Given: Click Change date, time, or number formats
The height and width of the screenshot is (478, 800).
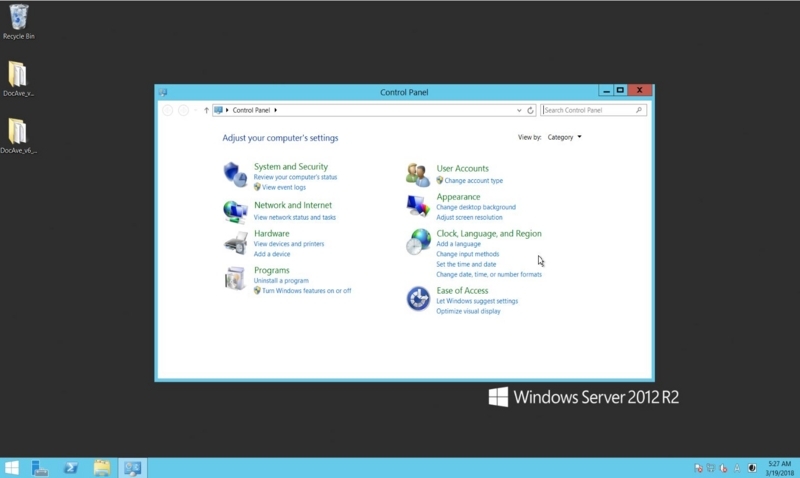Looking at the screenshot, I should [x=489, y=274].
